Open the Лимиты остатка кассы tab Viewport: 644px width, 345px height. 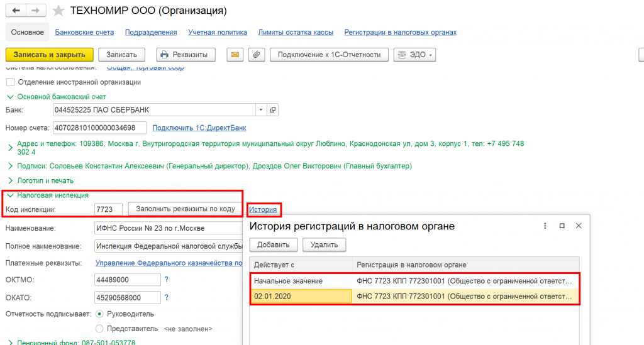tap(296, 33)
